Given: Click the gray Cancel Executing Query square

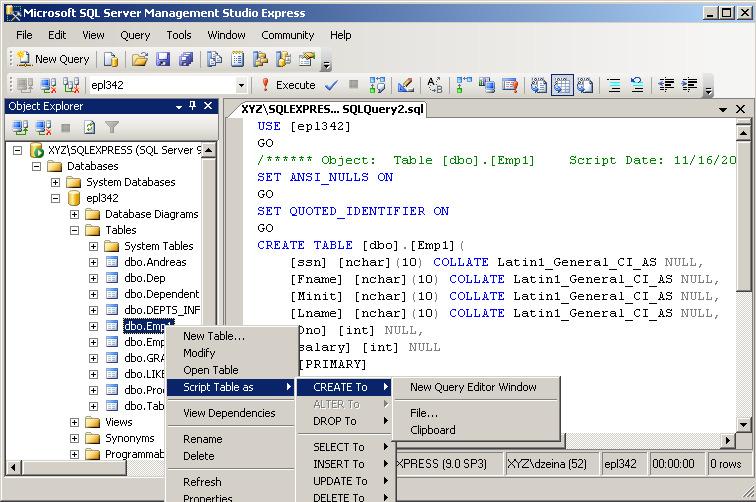Looking at the screenshot, I should tap(353, 84).
